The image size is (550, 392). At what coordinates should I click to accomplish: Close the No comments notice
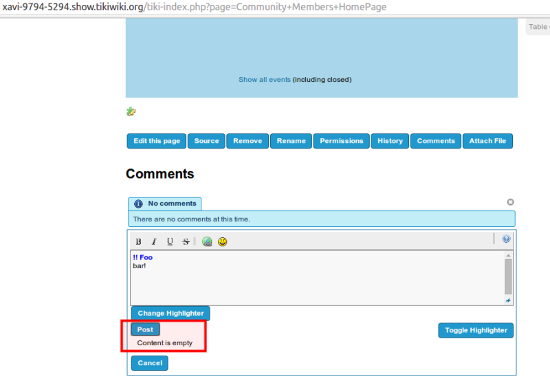(x=510, y=202)
